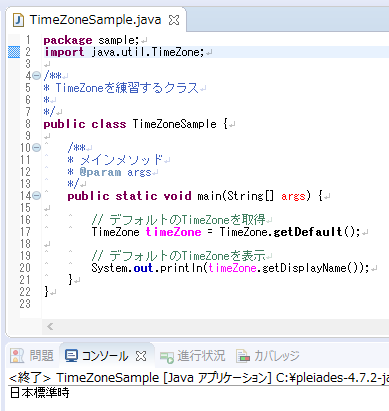Image resolution: width=389 pixels, height=411 pixels.
Task: Collapse the class Javadoc comment at line 4
Action: pos(37,76)
